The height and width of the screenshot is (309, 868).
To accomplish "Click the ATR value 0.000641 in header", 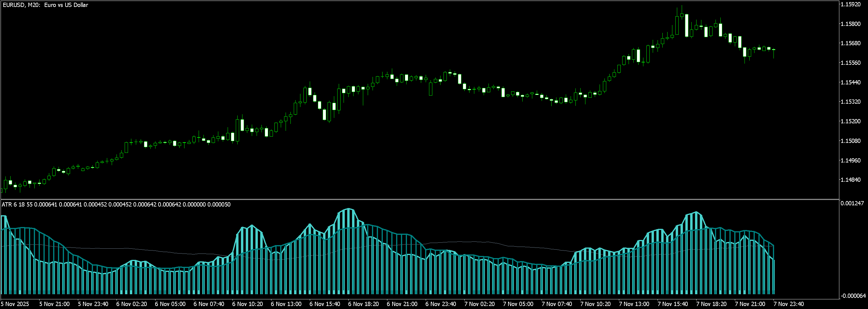I will [x=46, y=204].
